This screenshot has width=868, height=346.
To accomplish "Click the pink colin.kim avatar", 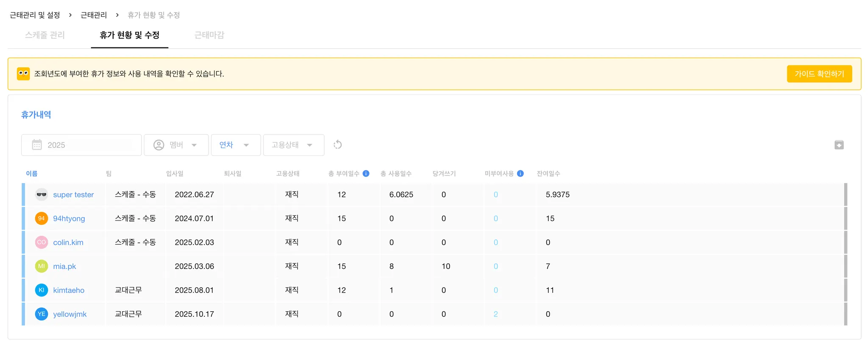I will [42, 243].
